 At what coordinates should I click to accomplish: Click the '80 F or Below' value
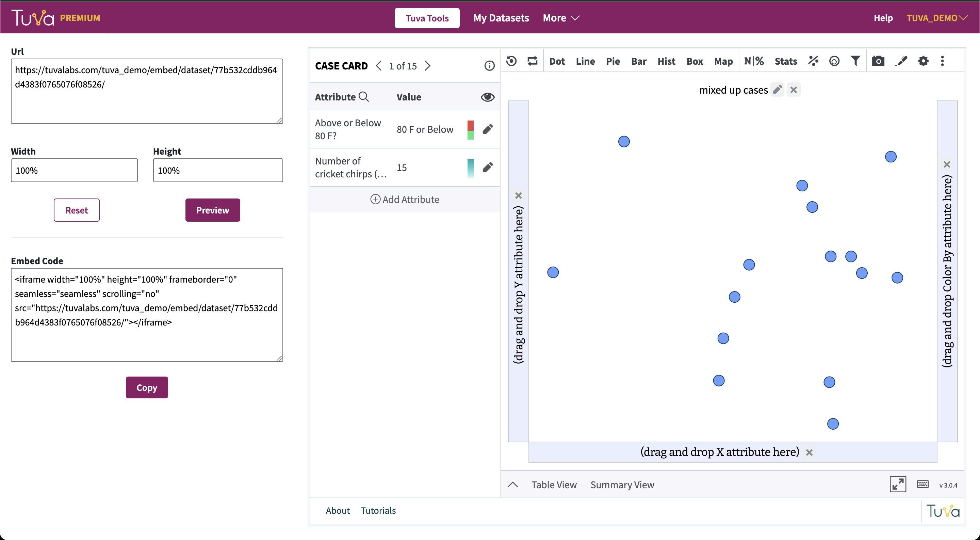[425, 129]
